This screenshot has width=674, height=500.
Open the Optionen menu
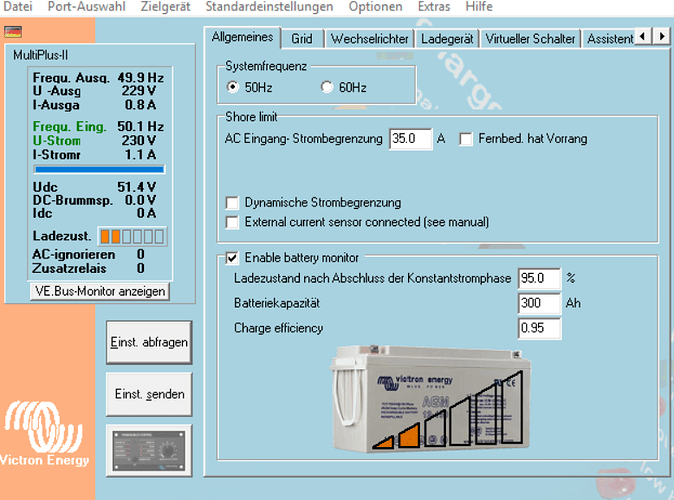click(375, 6)
